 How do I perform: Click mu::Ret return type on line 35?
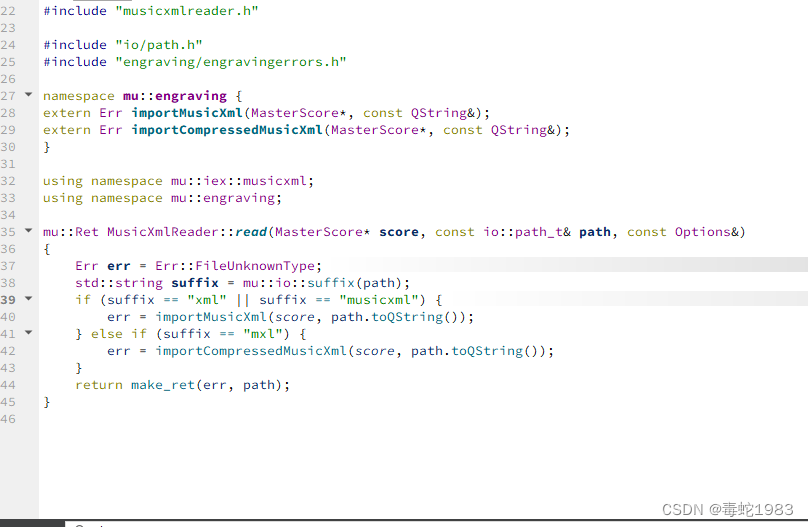coord(71,232)
